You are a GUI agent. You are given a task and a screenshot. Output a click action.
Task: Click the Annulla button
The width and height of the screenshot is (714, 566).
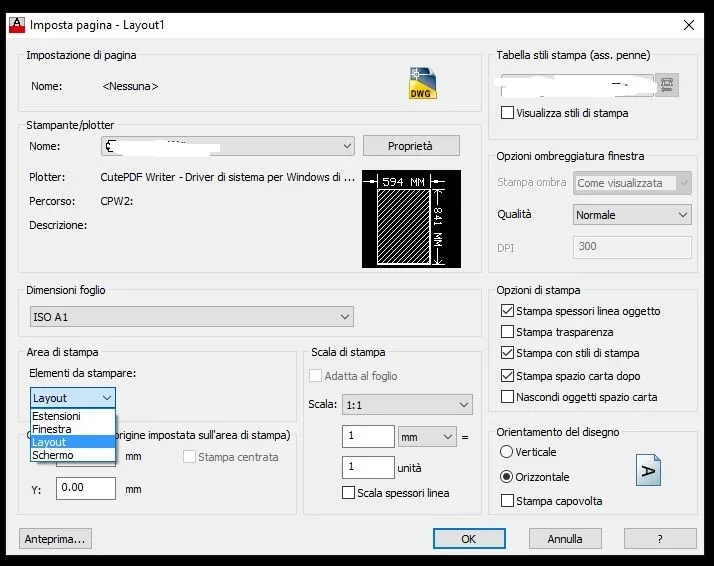565,539
